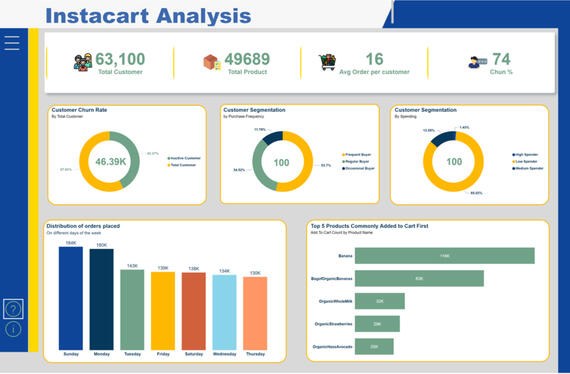Click the Churn % person icon
The height and width of the screenshot is (374, 570).
(477, 62)
